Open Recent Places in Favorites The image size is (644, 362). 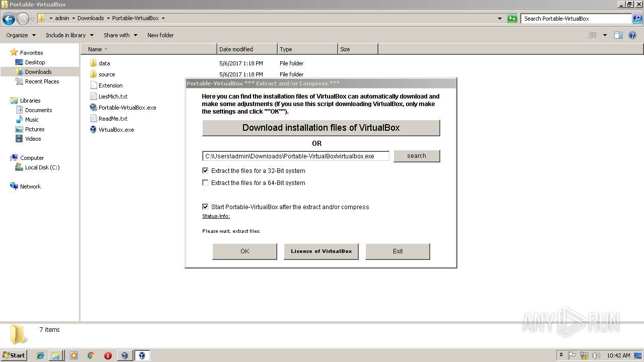[42, 81]
